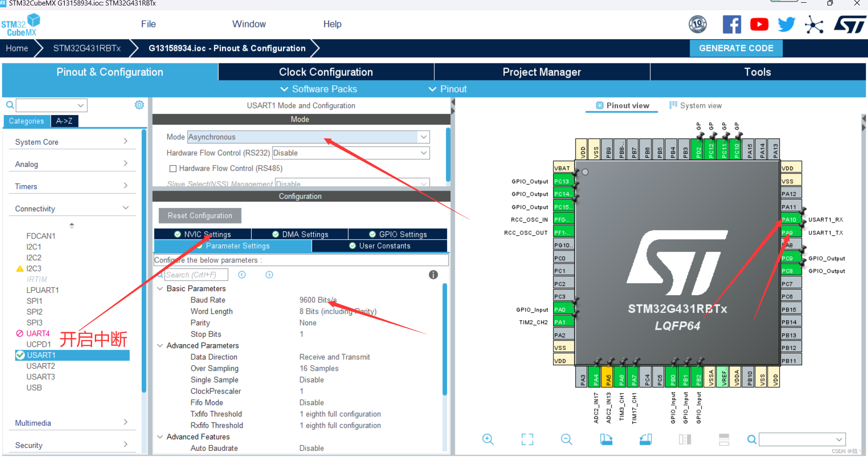Show parameter info with the i icon
Screen dimensions: 868x458
click(433, 275)
